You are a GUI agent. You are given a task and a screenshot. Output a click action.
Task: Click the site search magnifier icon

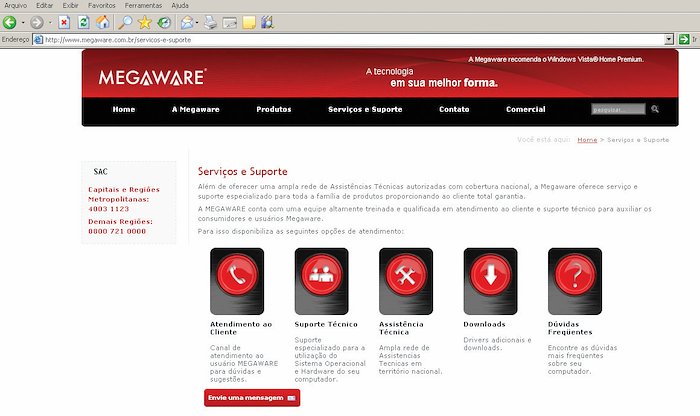[655, 109]
